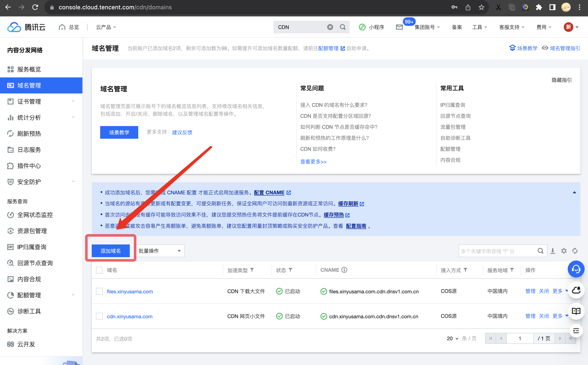Open the 建议反馈 link
Viewport: 588px width, 365px height.
(x=182, y=132)
